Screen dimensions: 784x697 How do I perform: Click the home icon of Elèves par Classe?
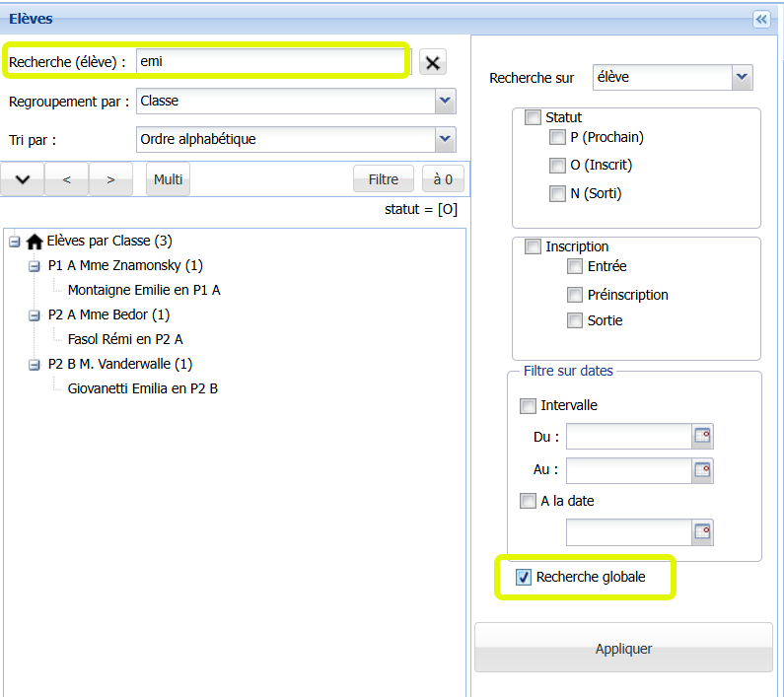coord(35,242)
